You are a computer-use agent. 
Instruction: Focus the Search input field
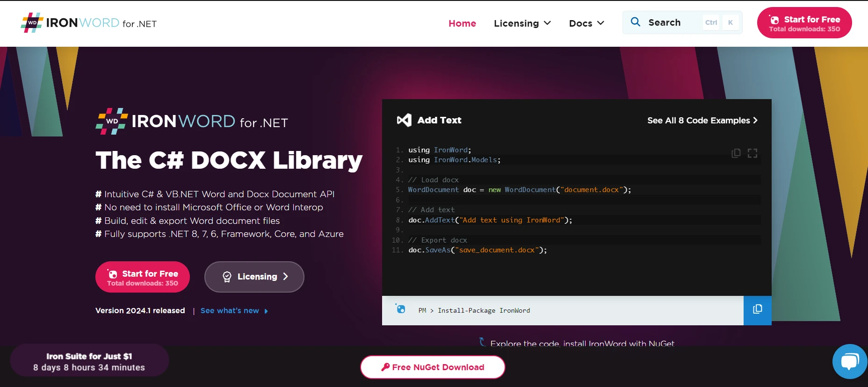(673, 22)
